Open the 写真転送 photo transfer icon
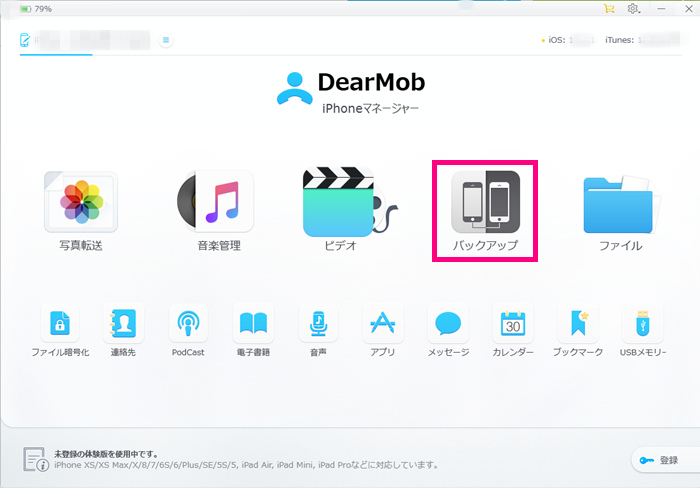The width and height of the screenshot is (700, 488). (81, 202)
